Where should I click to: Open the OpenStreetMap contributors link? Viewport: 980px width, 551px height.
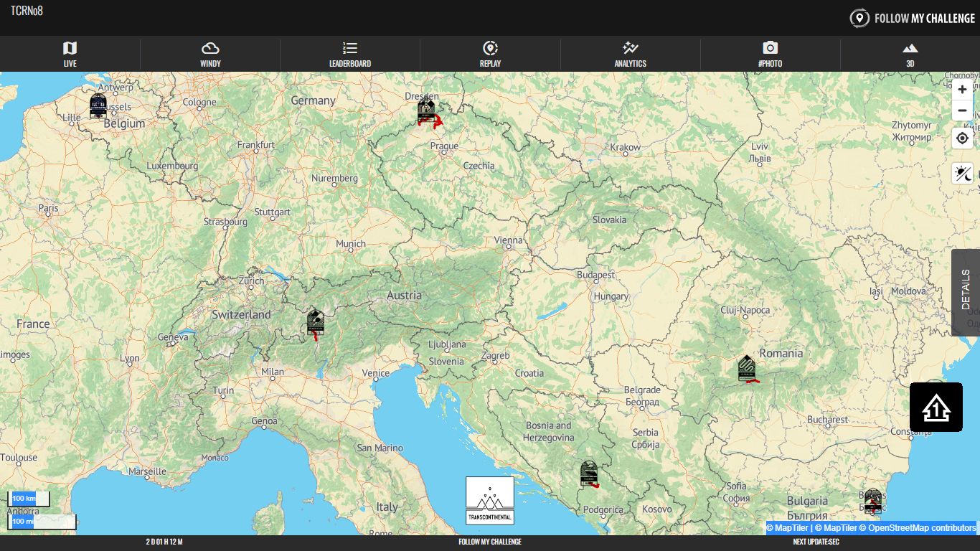pyautogui.click(x=921, y=528)
